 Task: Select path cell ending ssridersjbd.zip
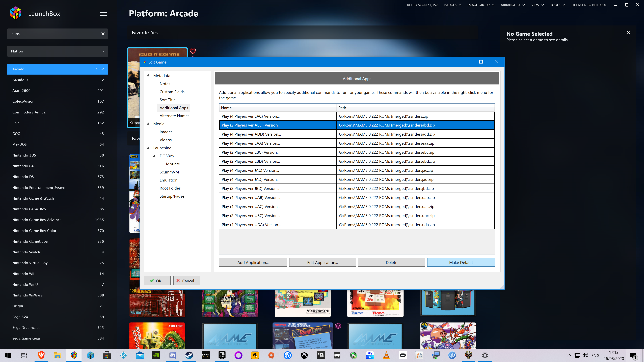coord(416,188)
